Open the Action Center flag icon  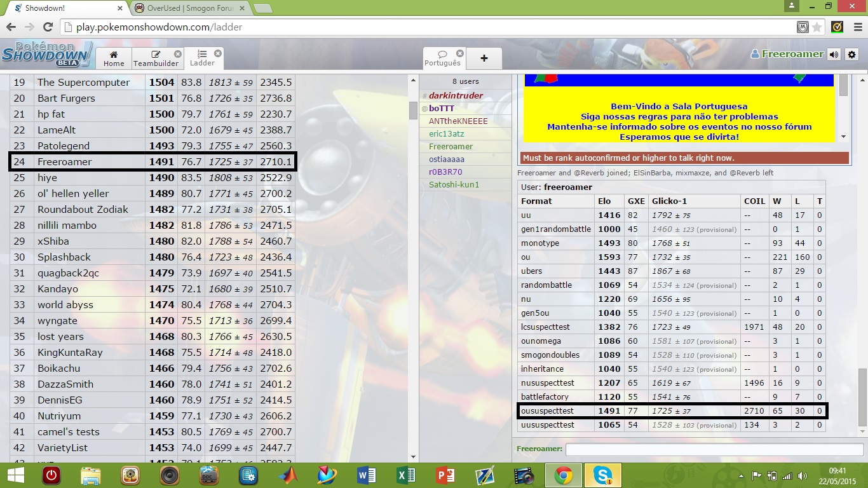[757, 475]
